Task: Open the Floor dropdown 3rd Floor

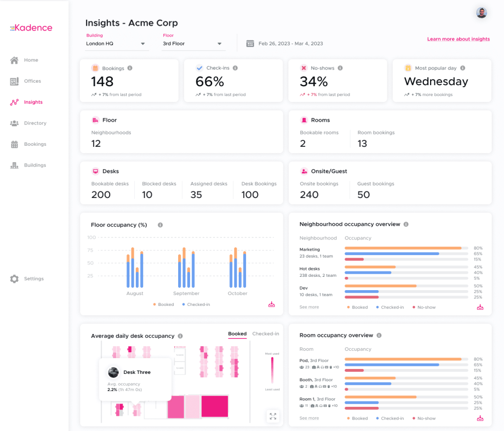Action: click(193, 44)
